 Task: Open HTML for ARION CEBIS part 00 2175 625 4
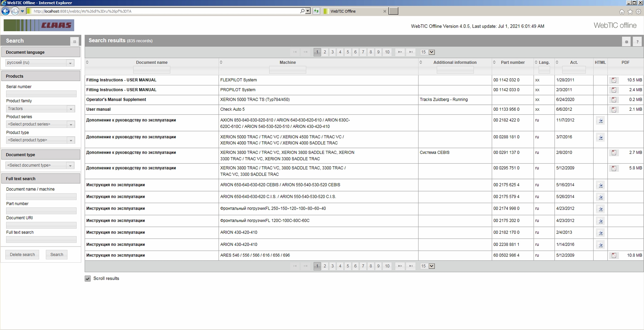[601, 185]
